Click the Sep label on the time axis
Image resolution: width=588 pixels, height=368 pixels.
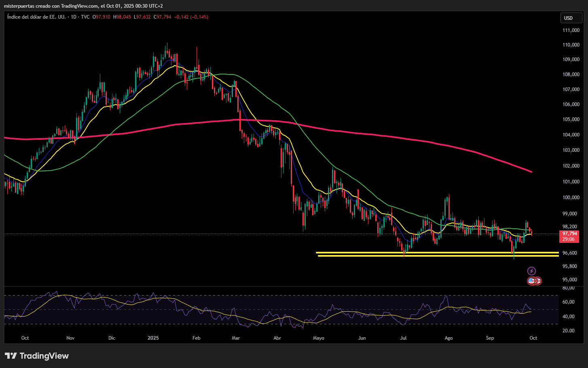click(490, 338)
